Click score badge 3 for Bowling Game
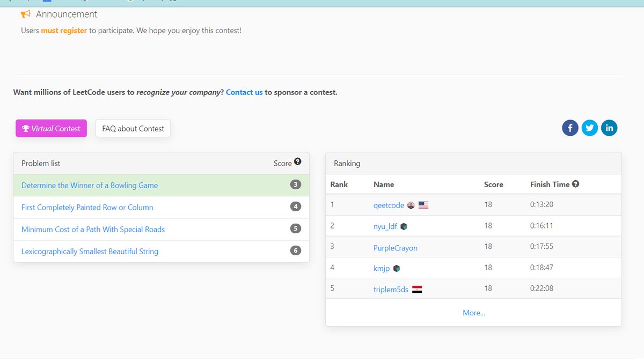Viewport: 644px width, 362px height. pyautogui.click(x=295, y=184)
